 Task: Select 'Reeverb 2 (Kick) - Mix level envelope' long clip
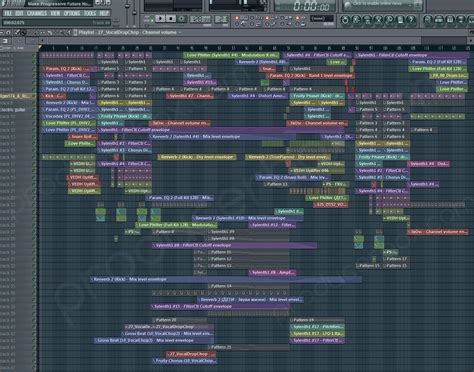[x=226, y=279]
